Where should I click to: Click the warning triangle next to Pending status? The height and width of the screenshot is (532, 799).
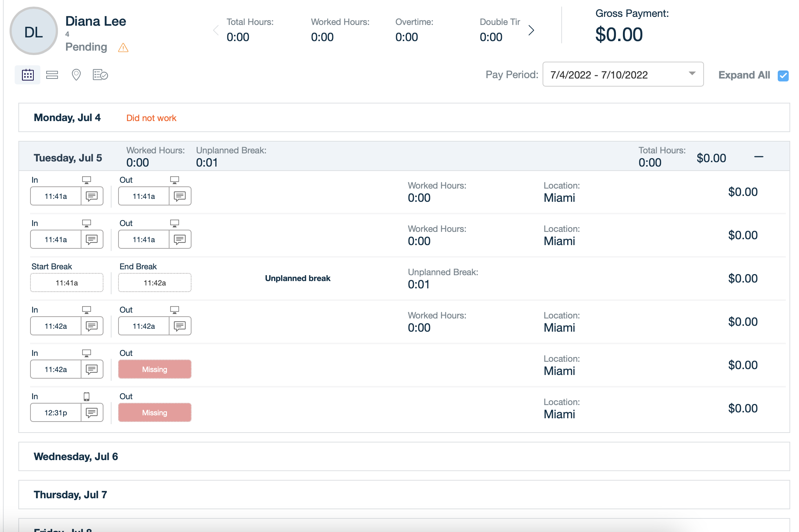tap(123, 47)
